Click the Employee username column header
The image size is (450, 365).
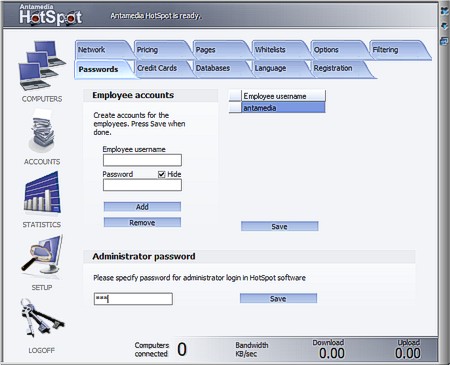(283, 96)
